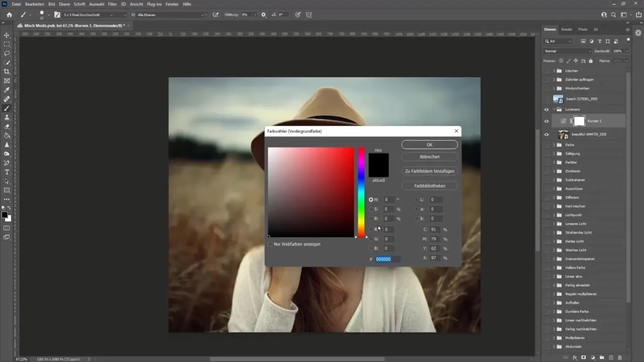Toggle visibility of the Luminanz group
The image size is (644, 362).
[546, 109]
